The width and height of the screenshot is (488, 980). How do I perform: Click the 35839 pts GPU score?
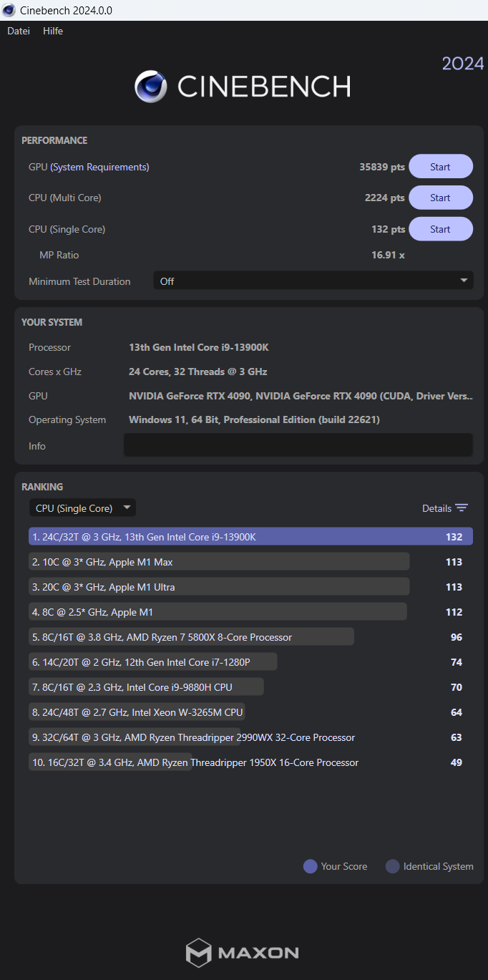(382, 167)
